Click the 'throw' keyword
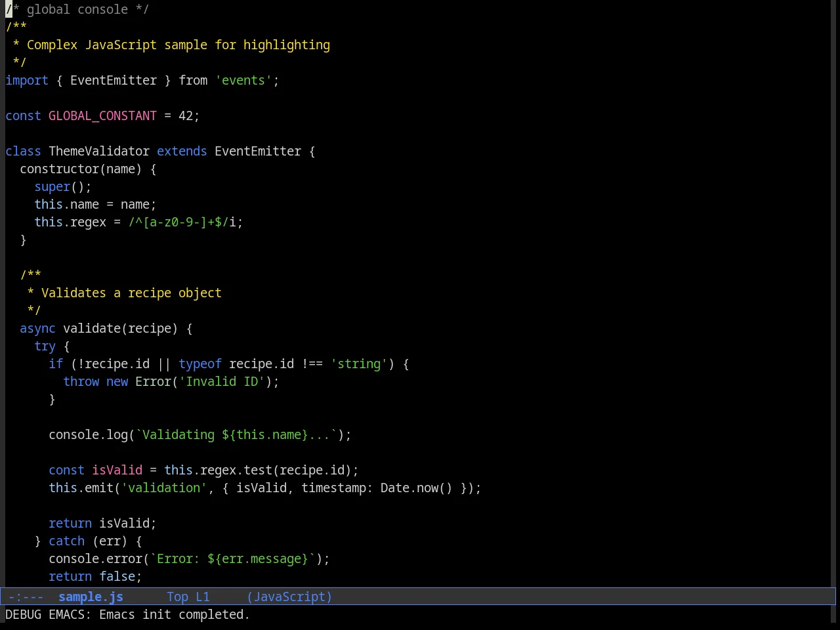The height and width of the screenshot is (630, 840). point(81,381)
